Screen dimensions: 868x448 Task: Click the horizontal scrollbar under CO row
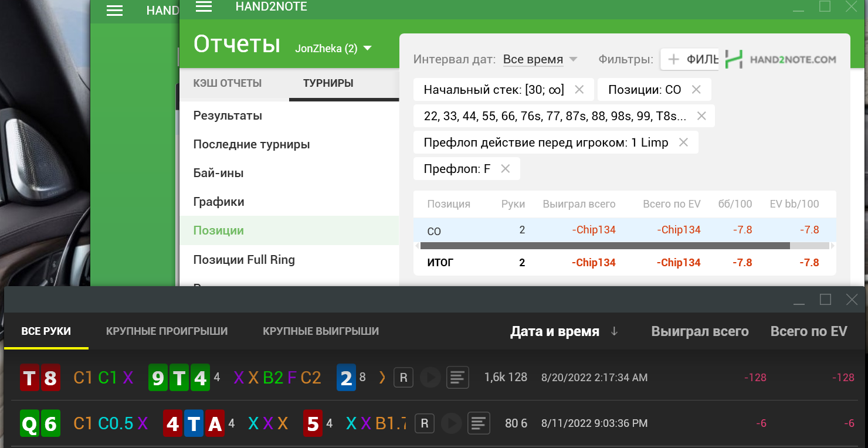pyautogui.click(x=605, y=246)
